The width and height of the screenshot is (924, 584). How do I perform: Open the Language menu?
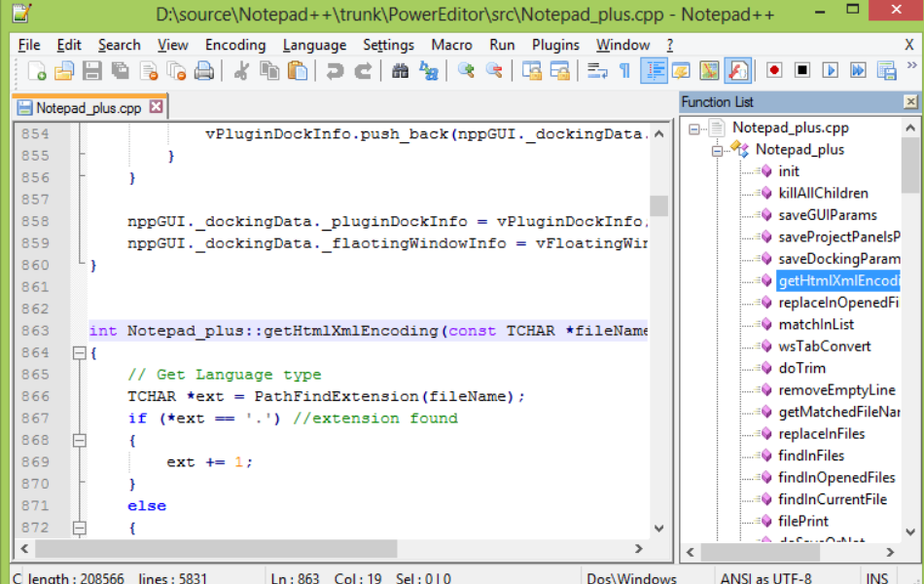coord(314,45)
